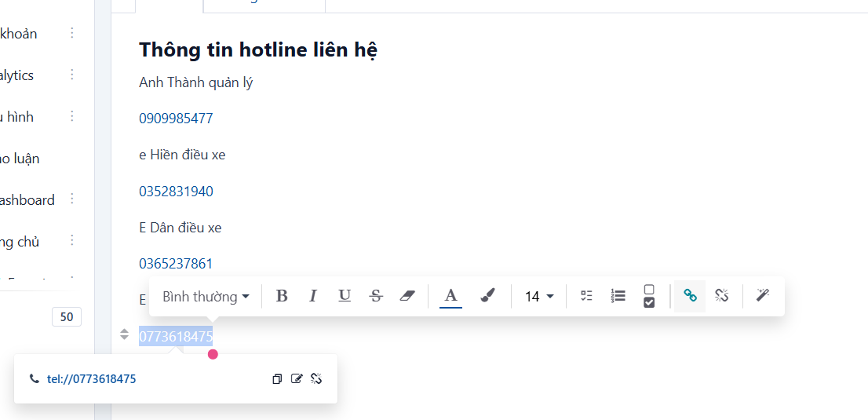Toggle the checkbox task list button
The height and width of the screenshot is (420, 868).
tap(649, 297)
